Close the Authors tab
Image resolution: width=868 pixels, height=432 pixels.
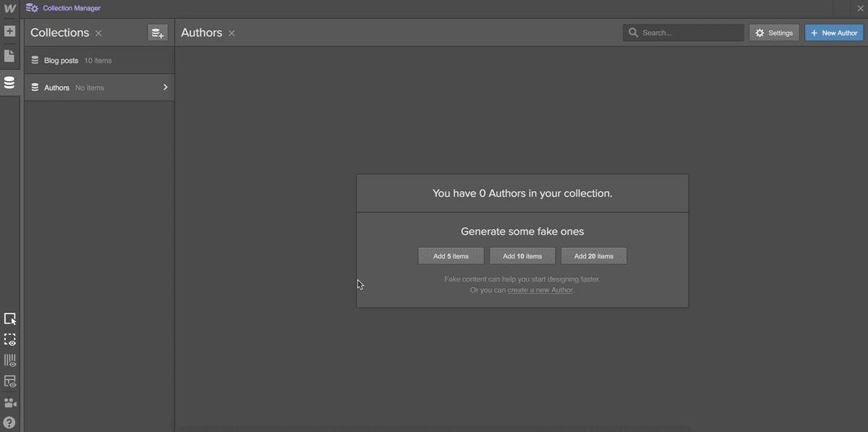[231, 33]
